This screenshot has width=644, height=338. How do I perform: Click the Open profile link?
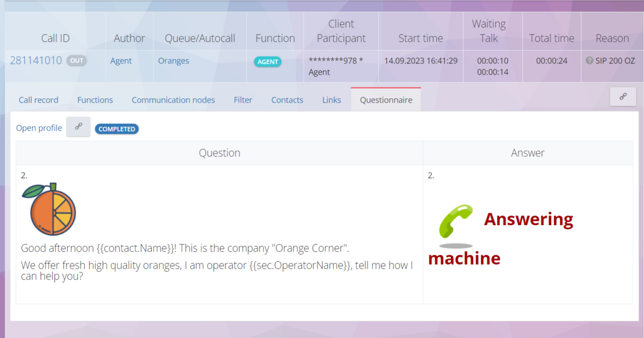[x=39, y=128]
